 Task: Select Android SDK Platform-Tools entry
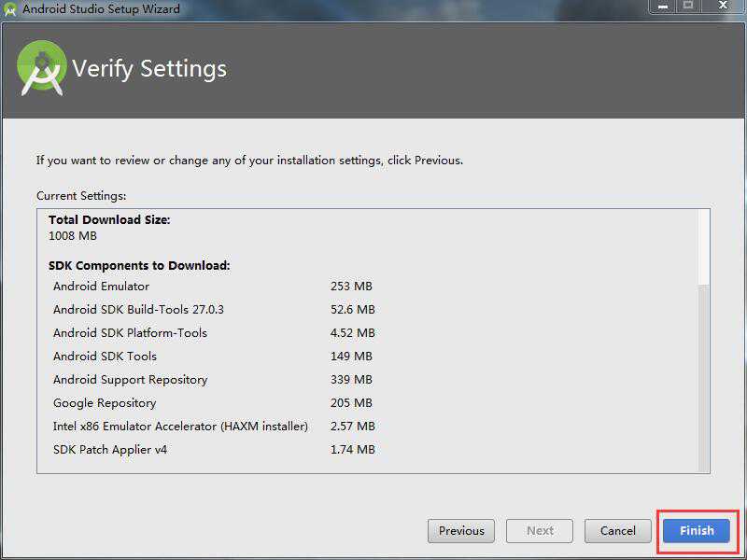[x=130, y=333]
